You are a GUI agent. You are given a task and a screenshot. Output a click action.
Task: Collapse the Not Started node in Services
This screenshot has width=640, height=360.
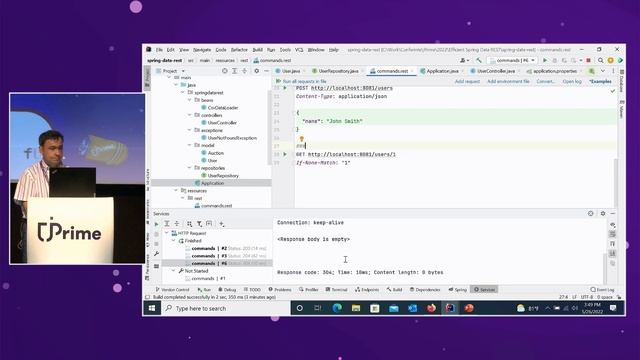pyautogui.click(x=173, y=271)
